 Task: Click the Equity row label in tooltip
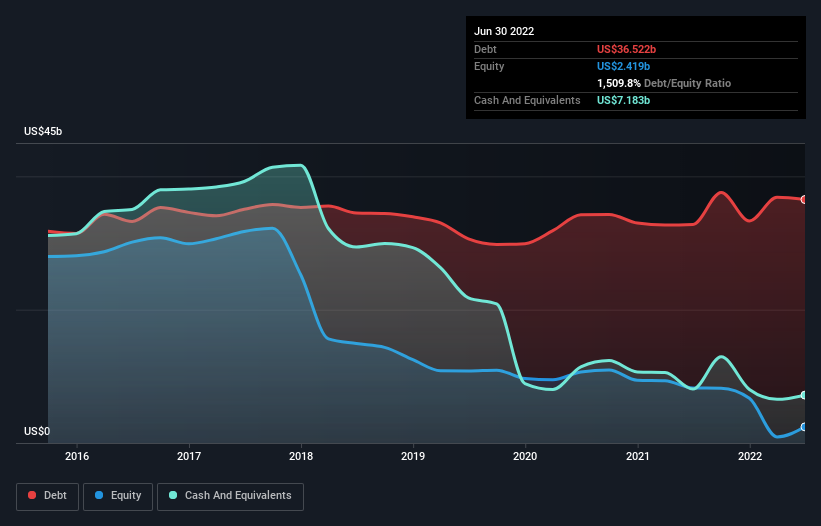[x=489, y=66]
